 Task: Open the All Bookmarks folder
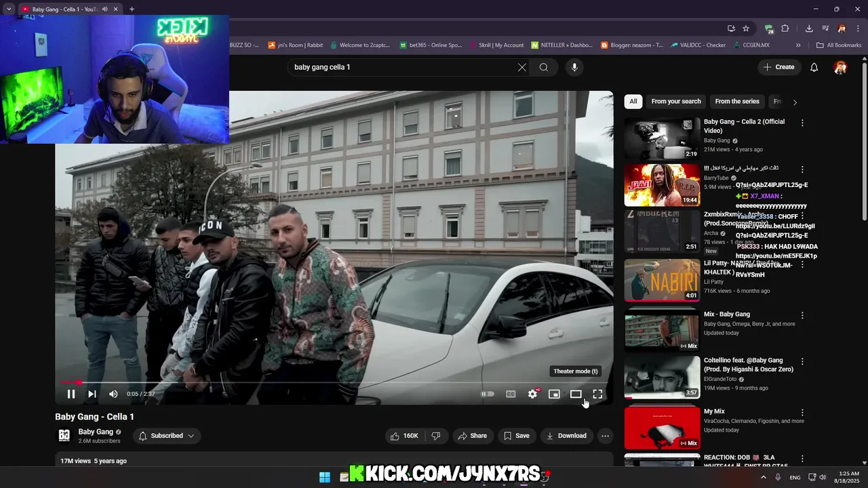(x=839, y=45)
